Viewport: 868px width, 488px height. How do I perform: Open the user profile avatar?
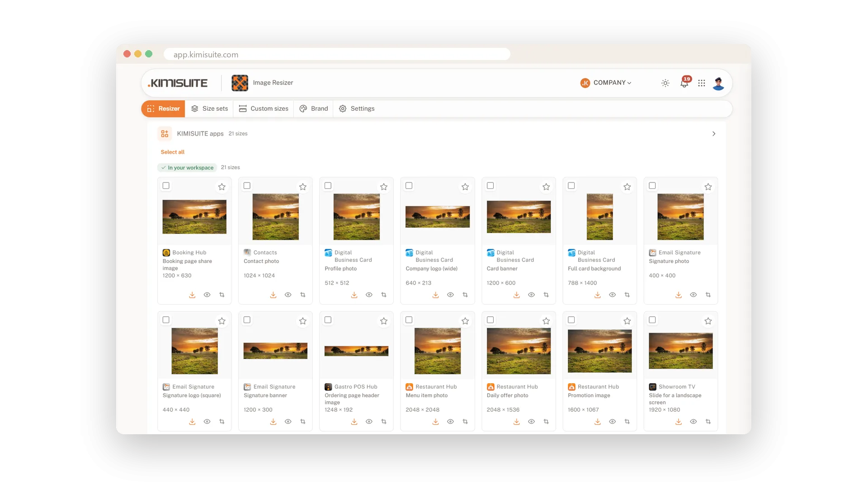(718, 83)
